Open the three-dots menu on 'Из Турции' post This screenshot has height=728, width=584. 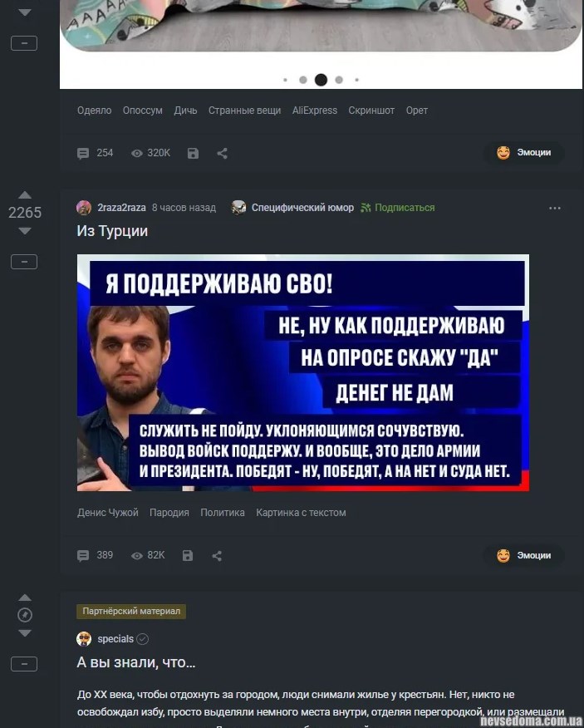(x=555, y=208)
